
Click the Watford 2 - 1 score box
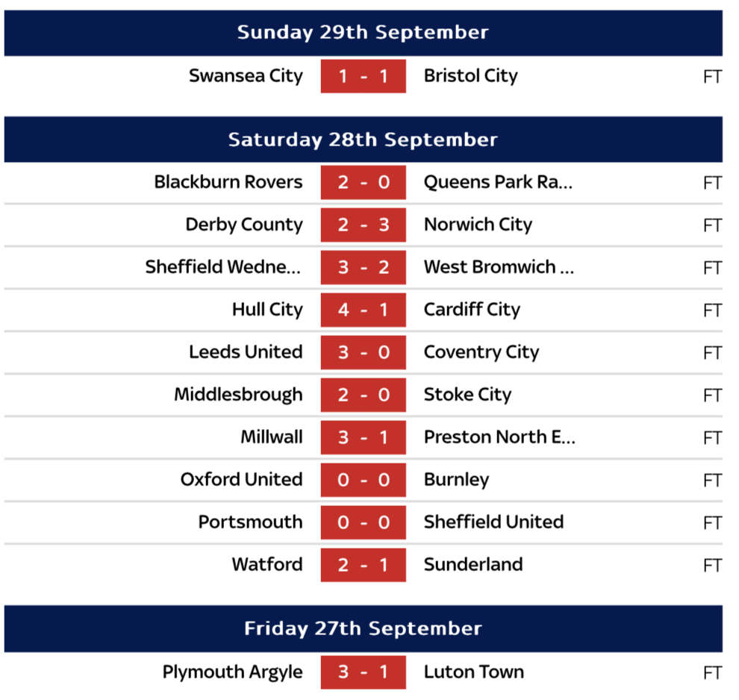click(363, 565)
